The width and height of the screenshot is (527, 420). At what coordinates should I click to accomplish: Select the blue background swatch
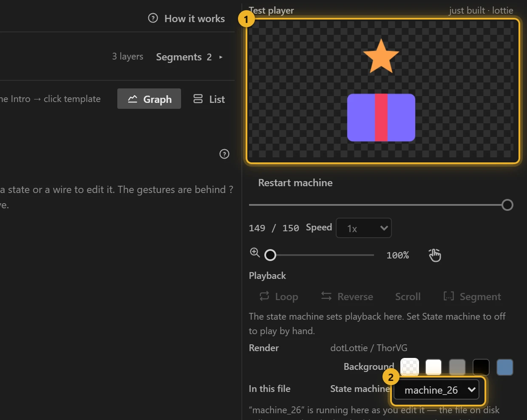coord(505,367)
